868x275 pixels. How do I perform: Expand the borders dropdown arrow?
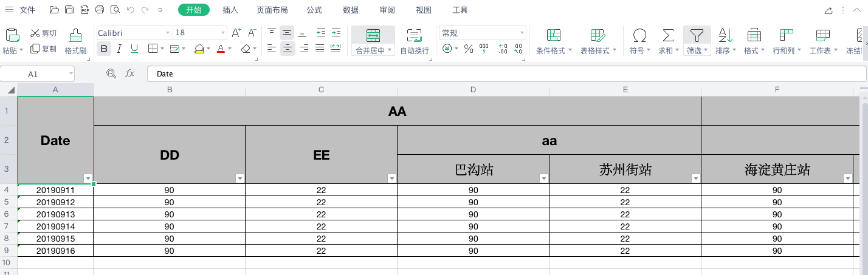tap(162, 49)
